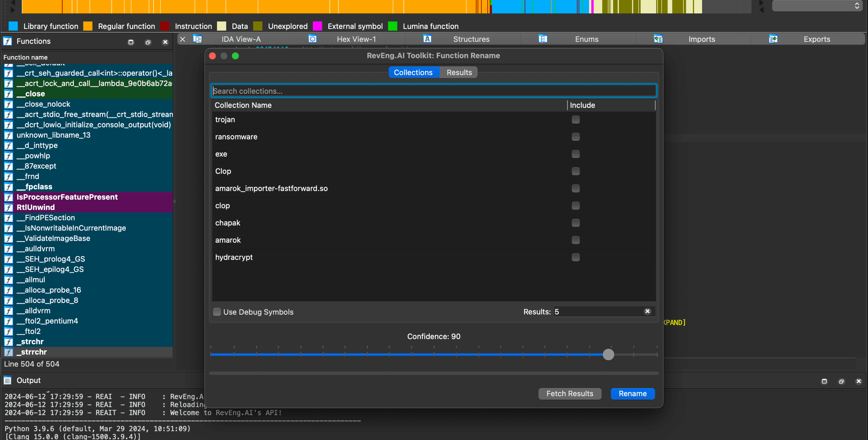
Task: Click the Functions panel icon
Action: pyautogui.click(x=7, y=41)
